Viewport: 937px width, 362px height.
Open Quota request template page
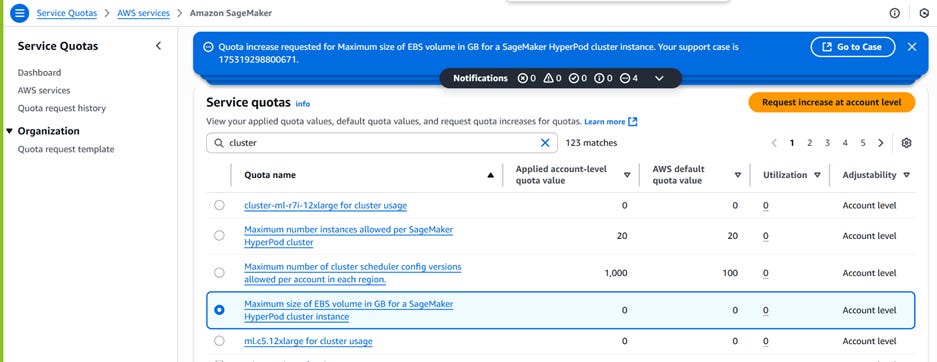coord(66,149)
